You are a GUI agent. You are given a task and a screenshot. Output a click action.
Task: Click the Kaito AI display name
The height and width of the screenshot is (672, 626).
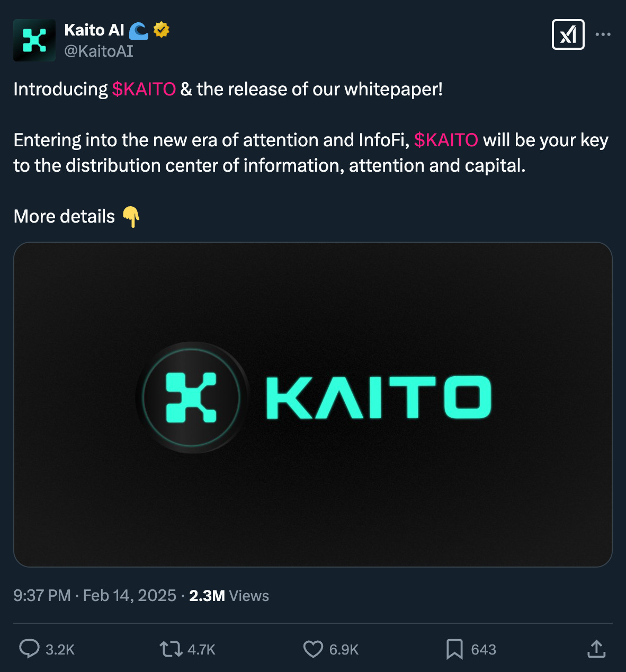pos(95,30)
